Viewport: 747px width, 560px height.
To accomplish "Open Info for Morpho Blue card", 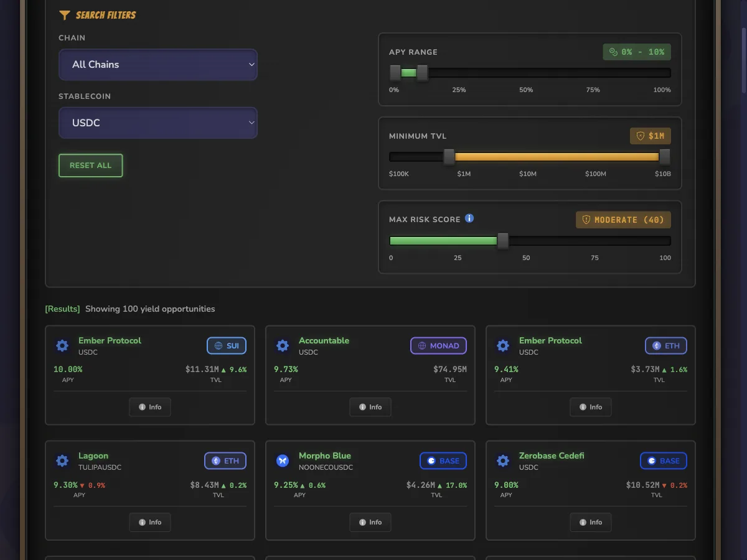I will 370,522.
